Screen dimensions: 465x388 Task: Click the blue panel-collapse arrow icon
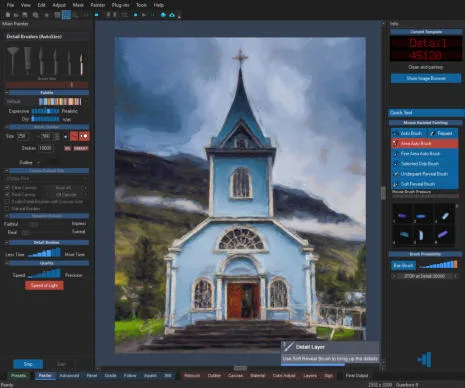[x=425, y=360]
